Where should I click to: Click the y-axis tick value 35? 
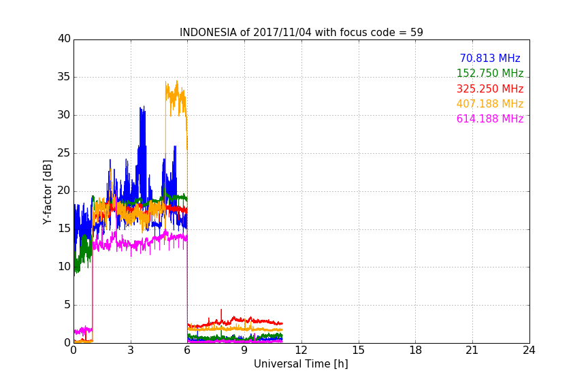tap(64, 77)
